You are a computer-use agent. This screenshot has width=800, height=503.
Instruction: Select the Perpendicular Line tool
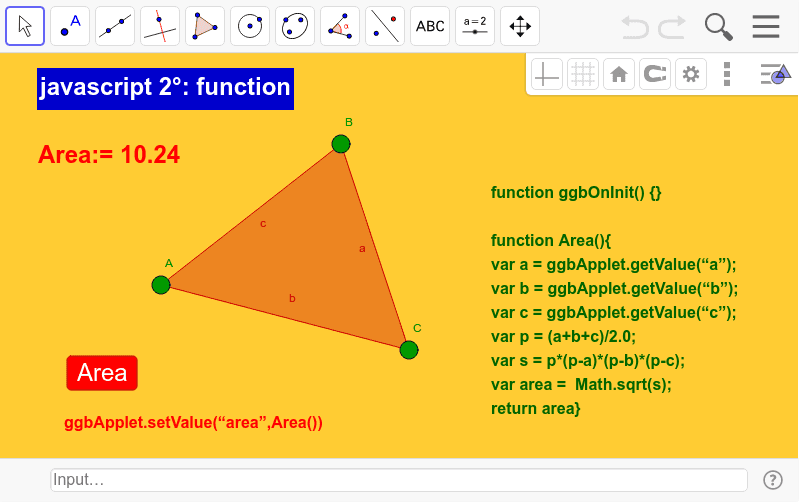[x=160, y=26]
